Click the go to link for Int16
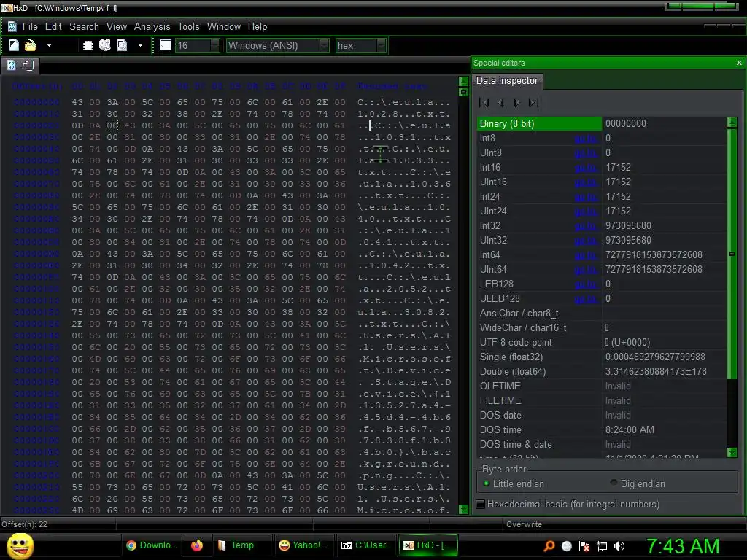 coord(586,168)
